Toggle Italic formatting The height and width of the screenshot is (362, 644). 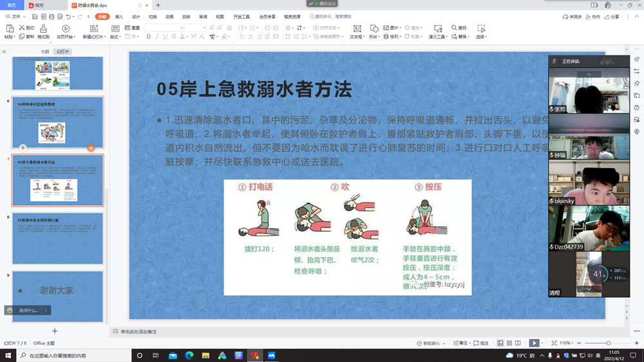point(157,37)
